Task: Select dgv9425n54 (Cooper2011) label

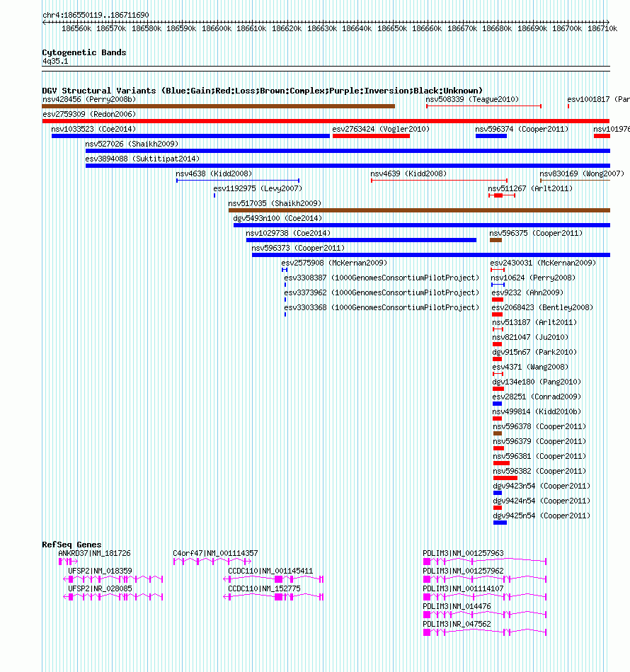Action: [542, 516]
